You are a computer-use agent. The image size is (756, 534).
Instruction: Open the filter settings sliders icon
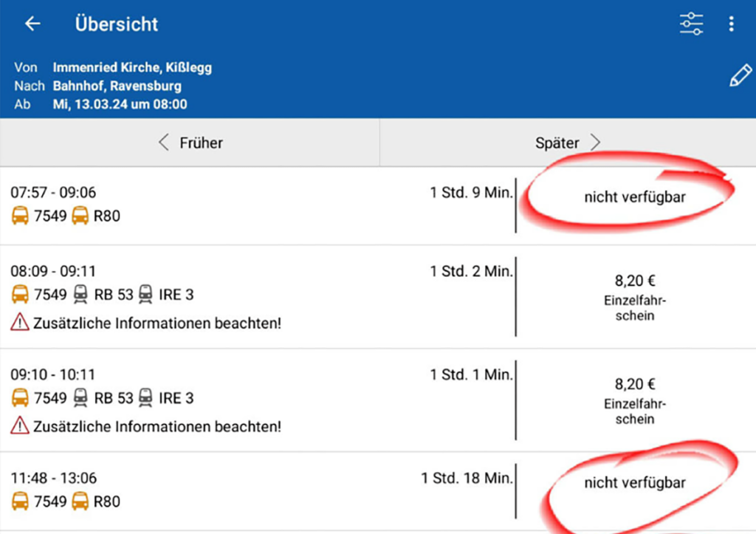[691, 24]
